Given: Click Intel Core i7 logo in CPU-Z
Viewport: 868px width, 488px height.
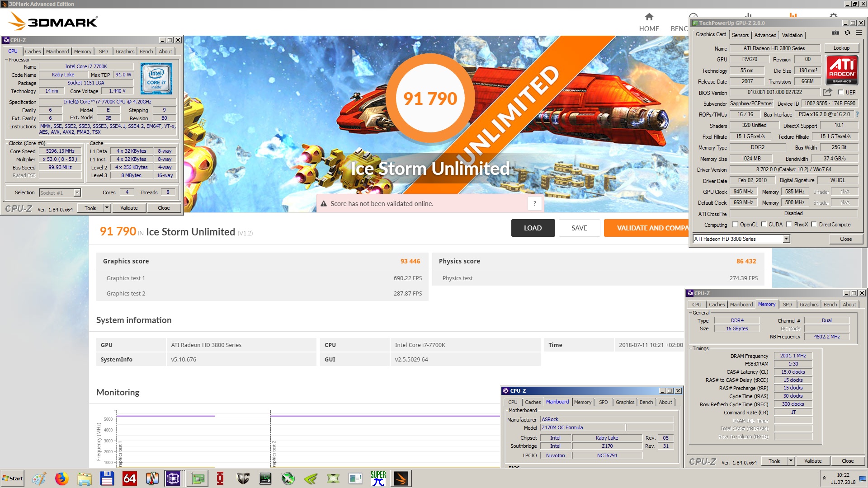Looking at the screenshot, I should pos(156,79).
